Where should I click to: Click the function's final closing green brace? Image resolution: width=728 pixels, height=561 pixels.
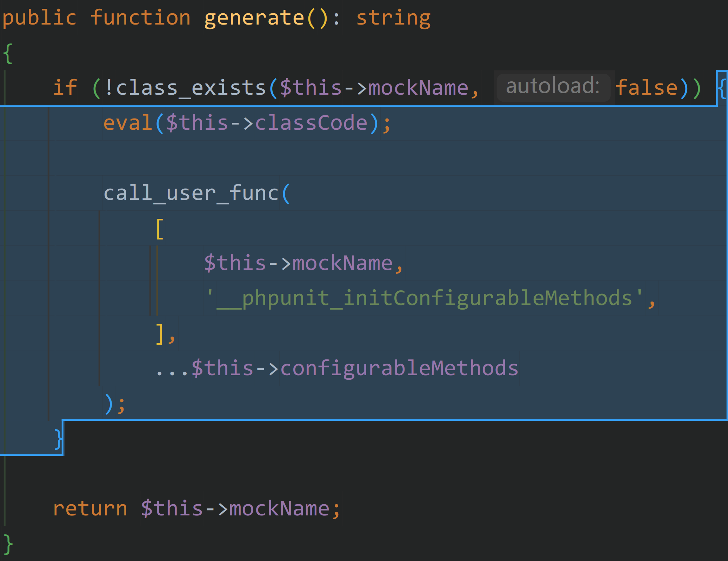[x=8, y=544]
